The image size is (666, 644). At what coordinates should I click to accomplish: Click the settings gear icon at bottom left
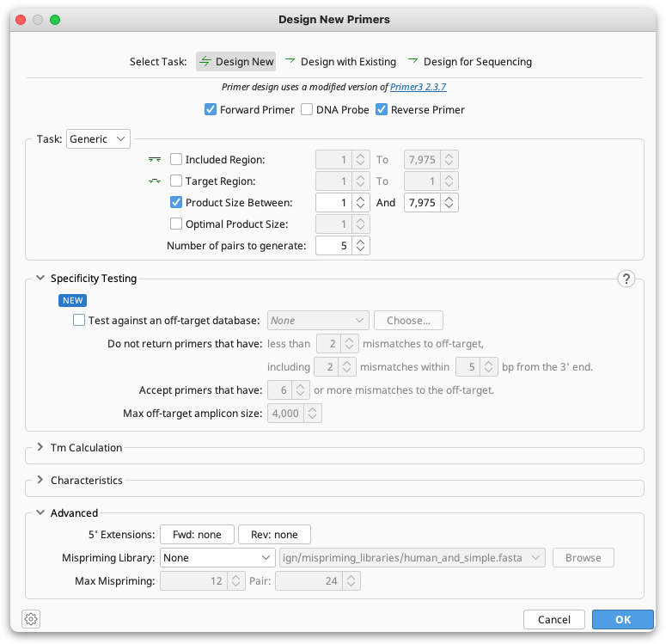(31, 619)
